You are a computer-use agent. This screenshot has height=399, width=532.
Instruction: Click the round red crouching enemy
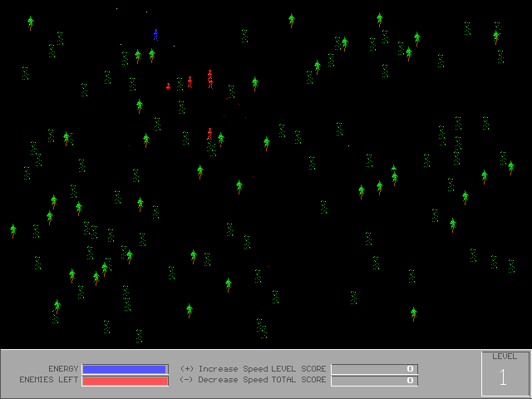169,86
